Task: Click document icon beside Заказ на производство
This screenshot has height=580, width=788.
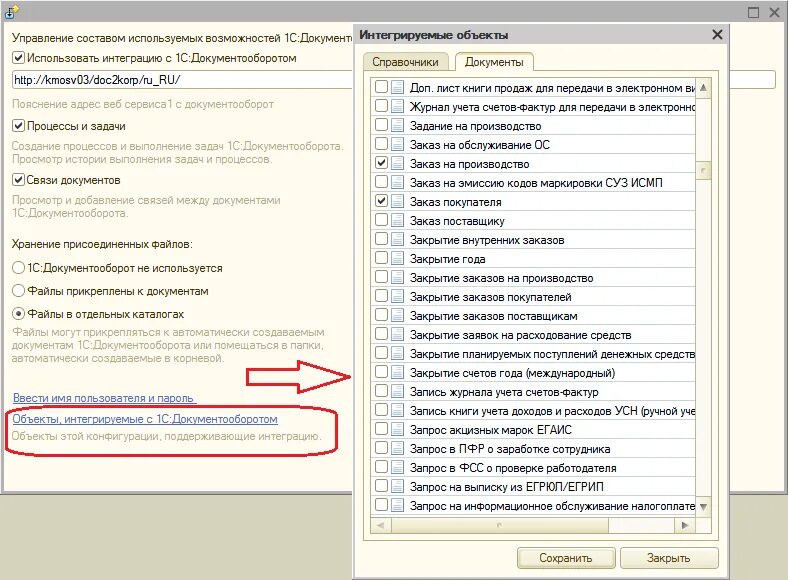Action: (x=398, y=164)
